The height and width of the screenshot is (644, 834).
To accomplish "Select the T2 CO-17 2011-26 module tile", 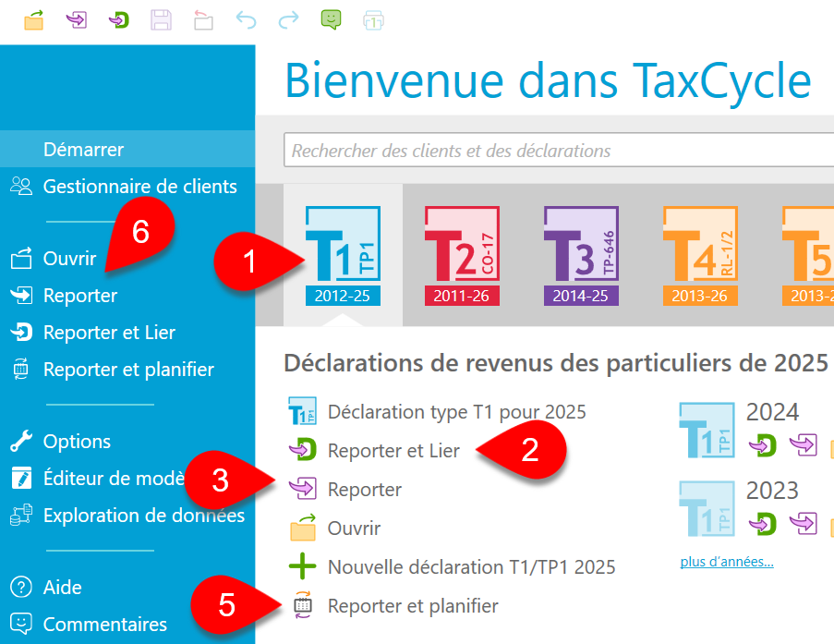I will point(462,255).
